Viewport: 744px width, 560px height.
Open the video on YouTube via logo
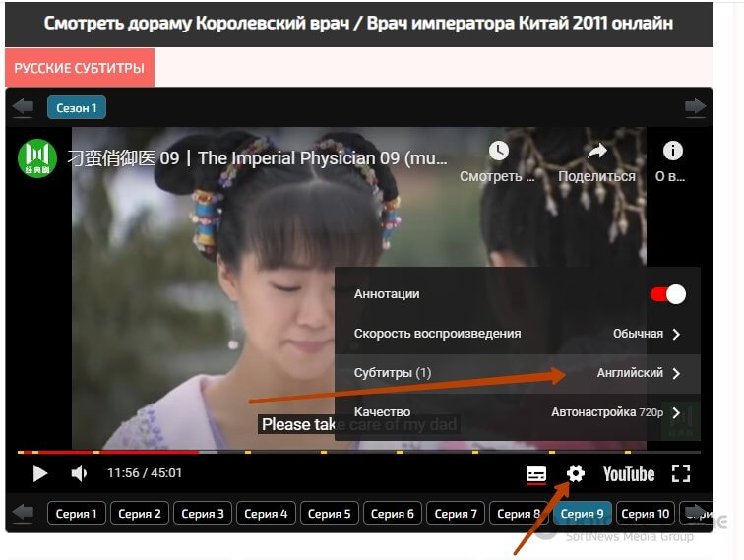click(629, 473)
